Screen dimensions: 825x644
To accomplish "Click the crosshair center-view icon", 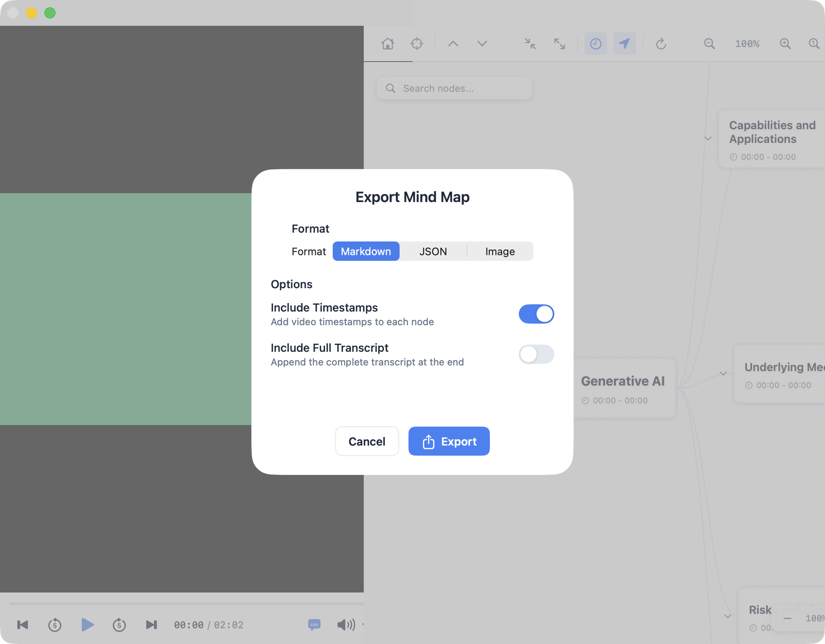I will pos(417,44).
